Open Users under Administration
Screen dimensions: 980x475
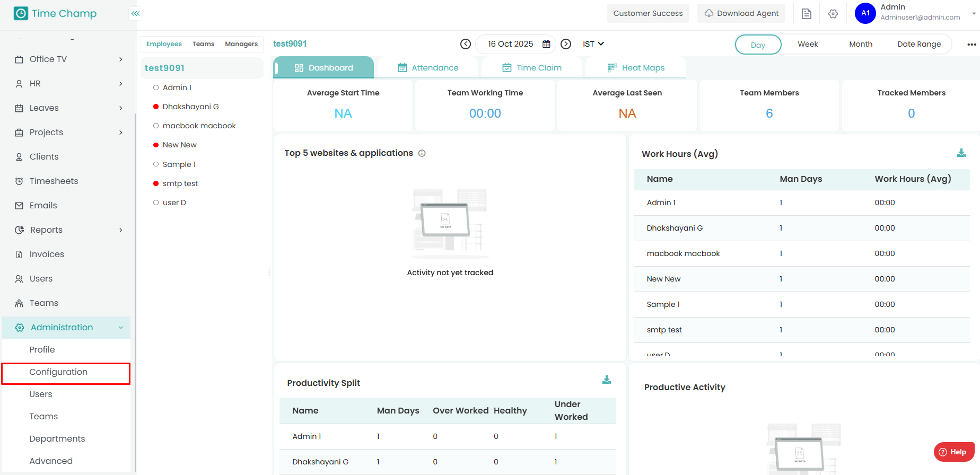point(66,394)
